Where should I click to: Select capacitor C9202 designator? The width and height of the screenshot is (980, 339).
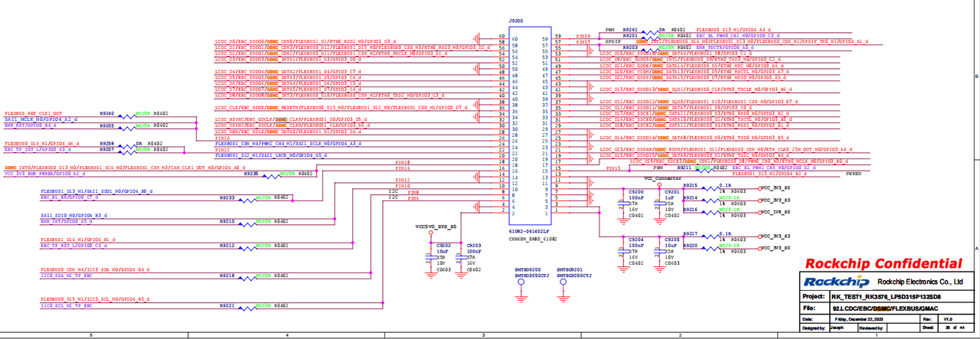click(x=445, y=246)
